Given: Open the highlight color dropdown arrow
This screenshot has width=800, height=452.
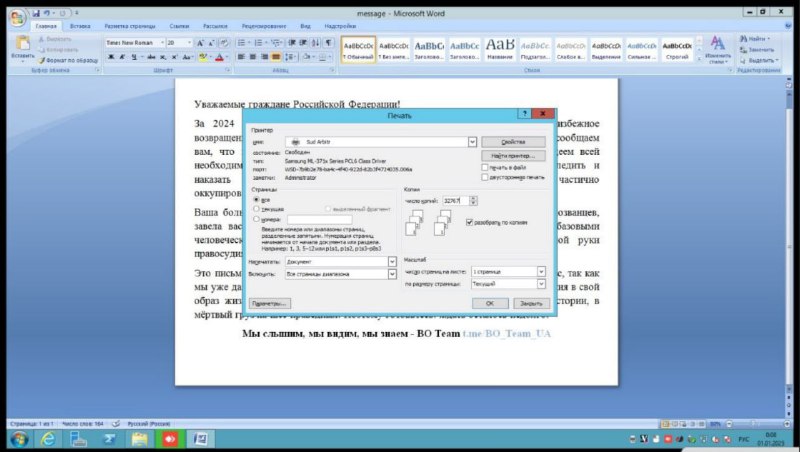Looking at the screenshot, I should click(211, 57).
